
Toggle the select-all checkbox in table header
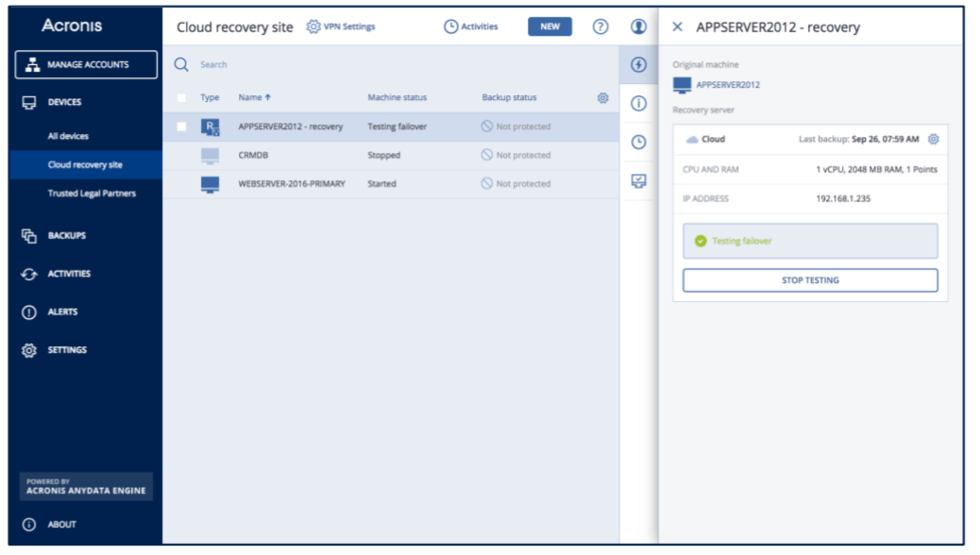181,97
